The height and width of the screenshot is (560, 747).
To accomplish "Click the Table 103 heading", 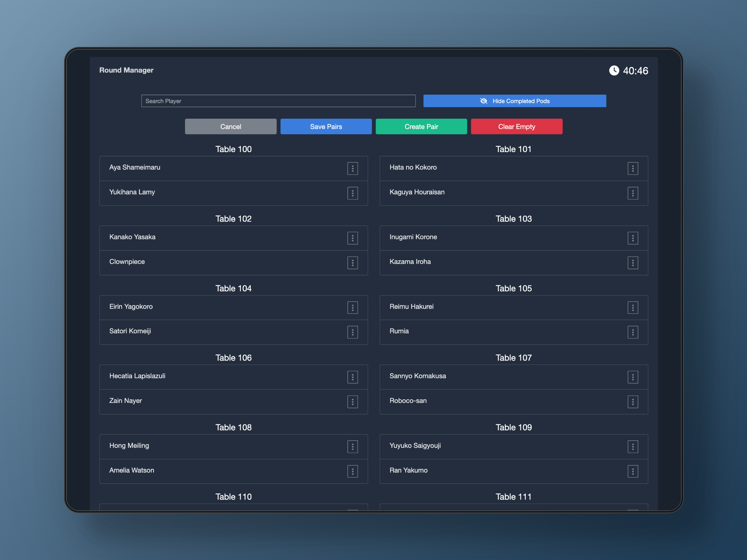I will (513, 219).
